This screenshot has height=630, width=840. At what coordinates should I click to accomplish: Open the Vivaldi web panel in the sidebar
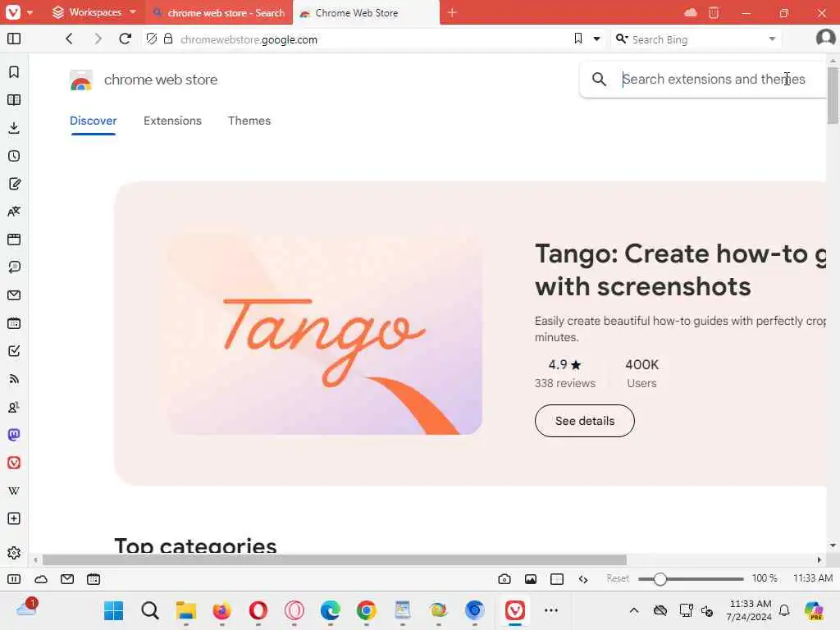pyautogui.click(x=14, y=463)
